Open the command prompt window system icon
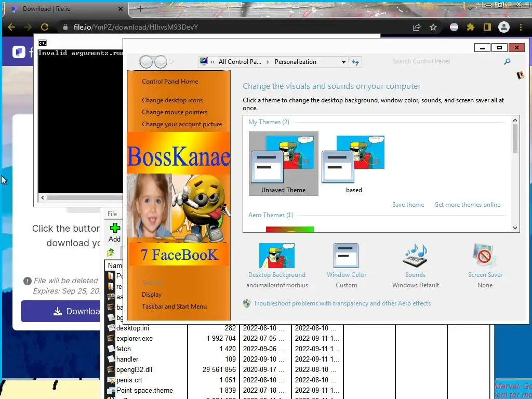This screenshot has width=532, height=399. pyautogui.click(x=43, y=43)
